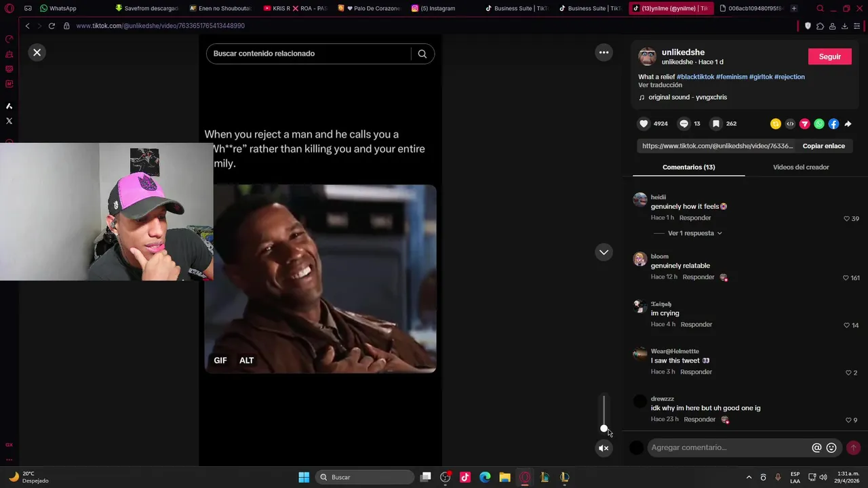
Task: Open the three-dots more options menu
Action: (x=604, y=52)
